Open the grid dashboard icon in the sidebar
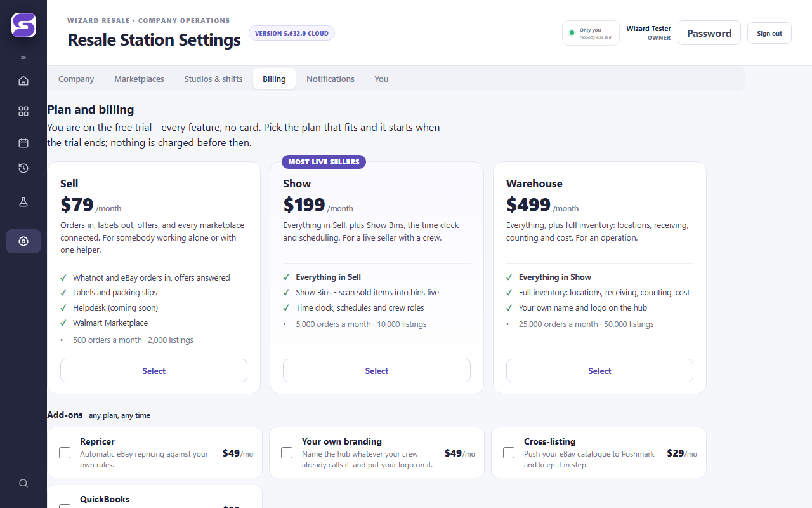 (x=23, y=111)
